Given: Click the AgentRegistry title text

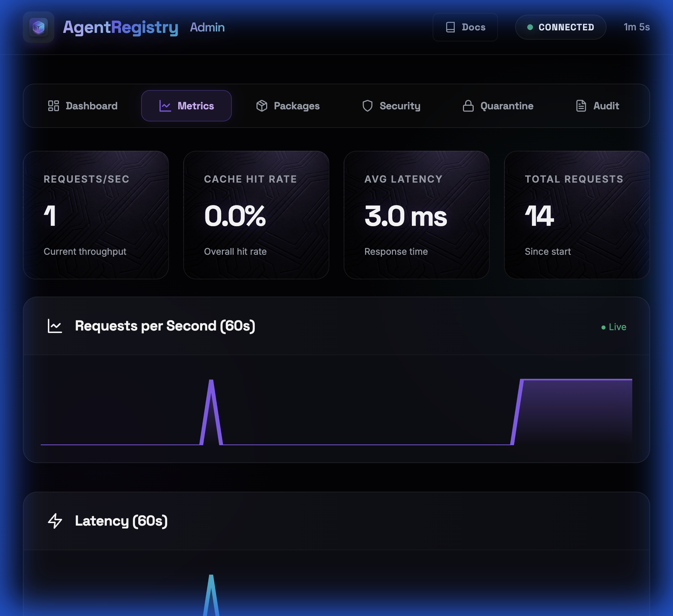Looking at the screenshot, I should coord(120,27).
